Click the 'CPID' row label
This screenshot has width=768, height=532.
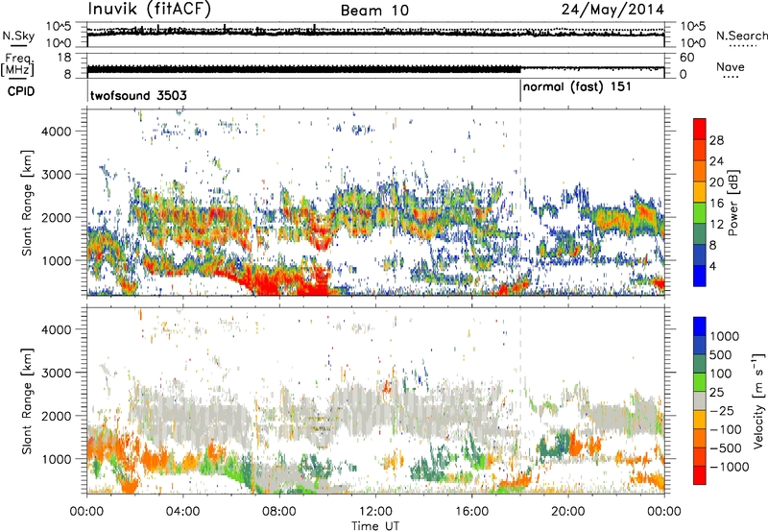tap(21, 91)
